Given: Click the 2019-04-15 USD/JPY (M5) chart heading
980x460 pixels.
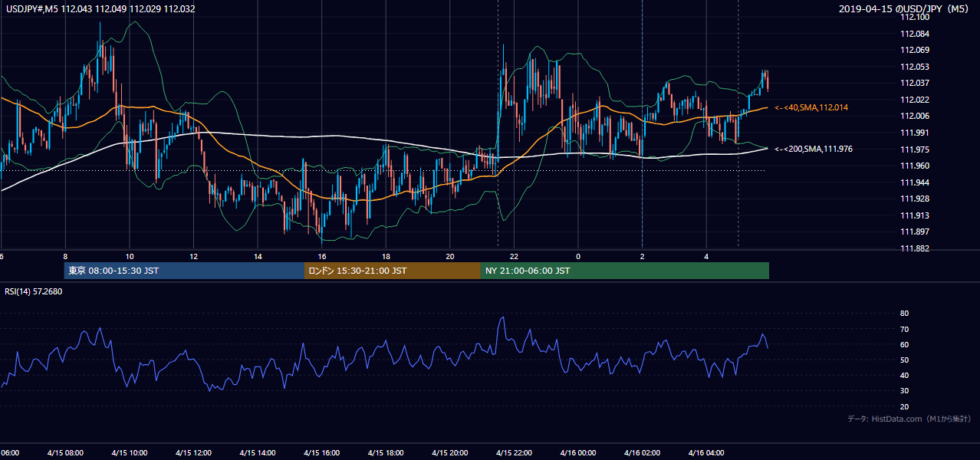Looking at the screenshot, I should click(x=905, y=9).
